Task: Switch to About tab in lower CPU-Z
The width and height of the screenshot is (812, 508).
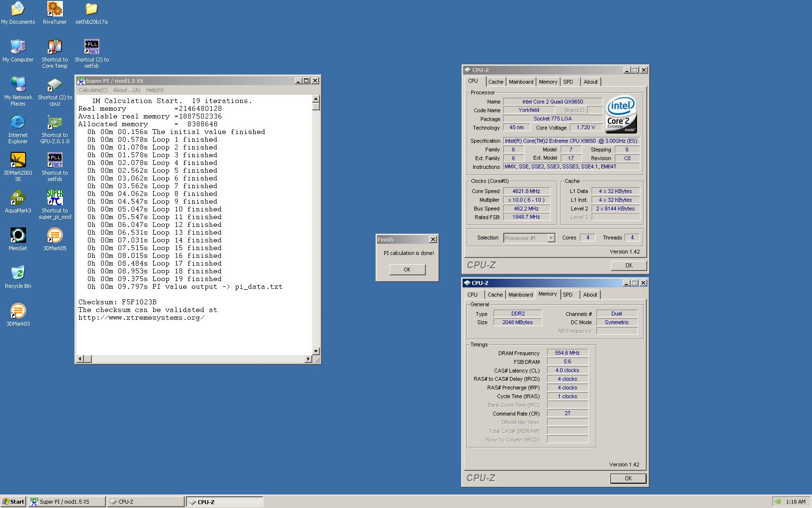Action: point(590,295)
